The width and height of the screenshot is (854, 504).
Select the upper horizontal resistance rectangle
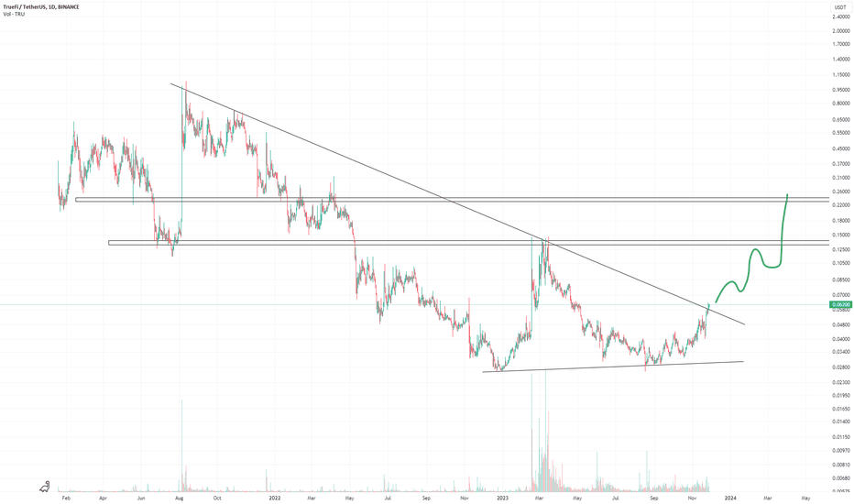tap(458, 199)
